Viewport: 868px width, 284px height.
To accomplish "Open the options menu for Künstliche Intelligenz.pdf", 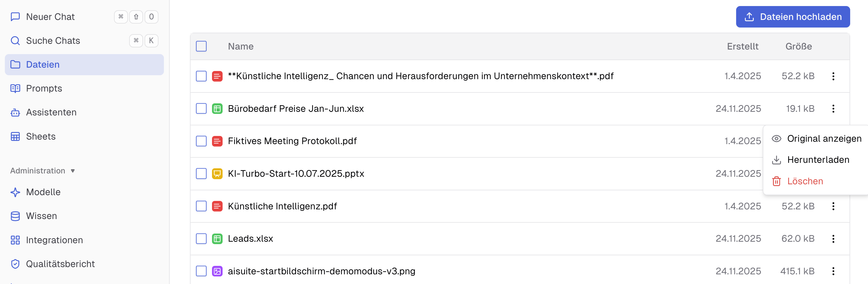I will [834, 206].
